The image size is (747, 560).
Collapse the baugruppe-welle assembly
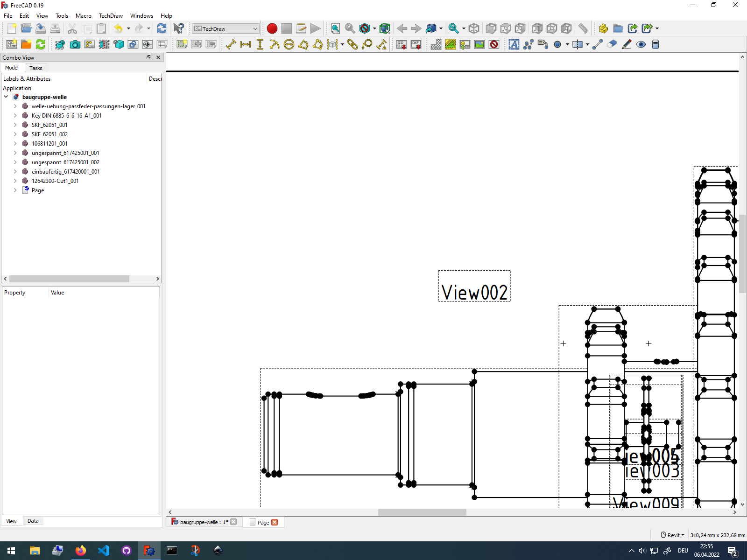click(6, 97)
